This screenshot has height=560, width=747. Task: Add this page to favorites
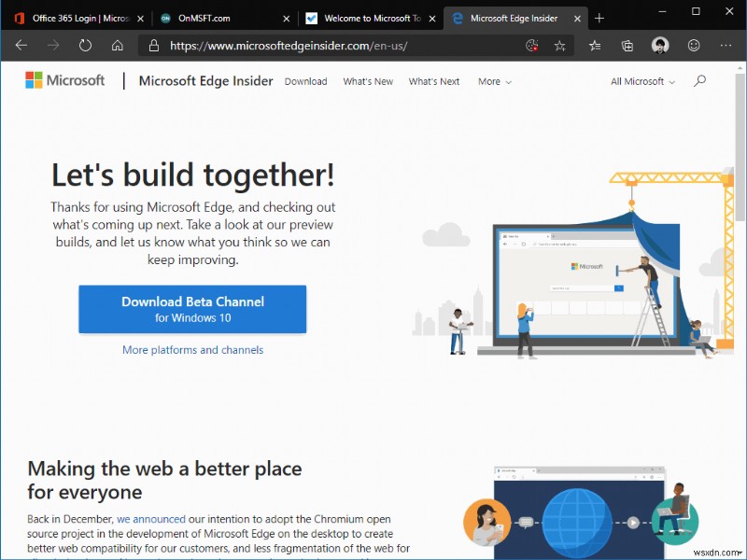tap(558, 45)
